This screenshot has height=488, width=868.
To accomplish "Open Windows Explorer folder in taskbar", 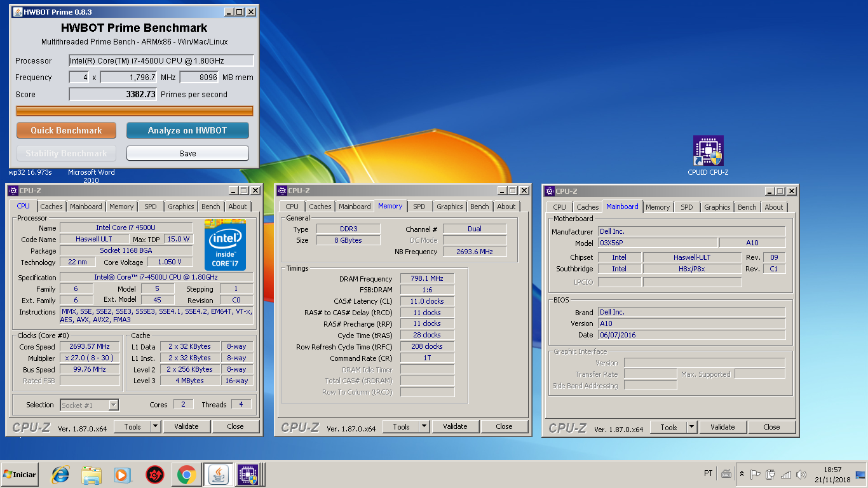I will 91,475.
